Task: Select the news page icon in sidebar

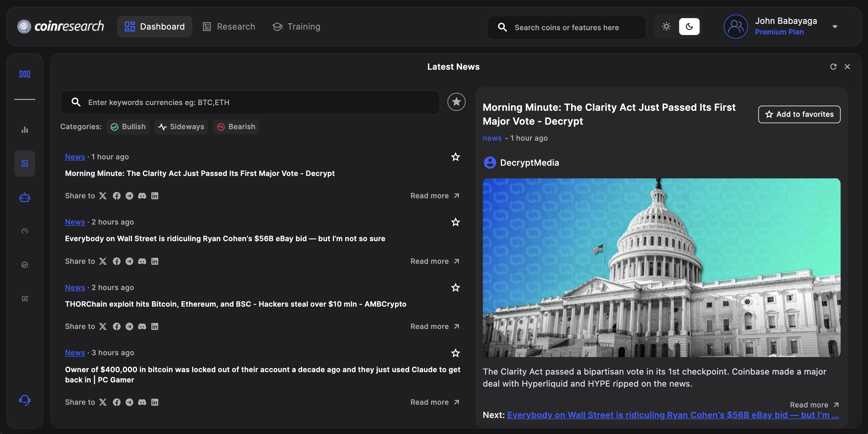Action: [x=24, y=163]
